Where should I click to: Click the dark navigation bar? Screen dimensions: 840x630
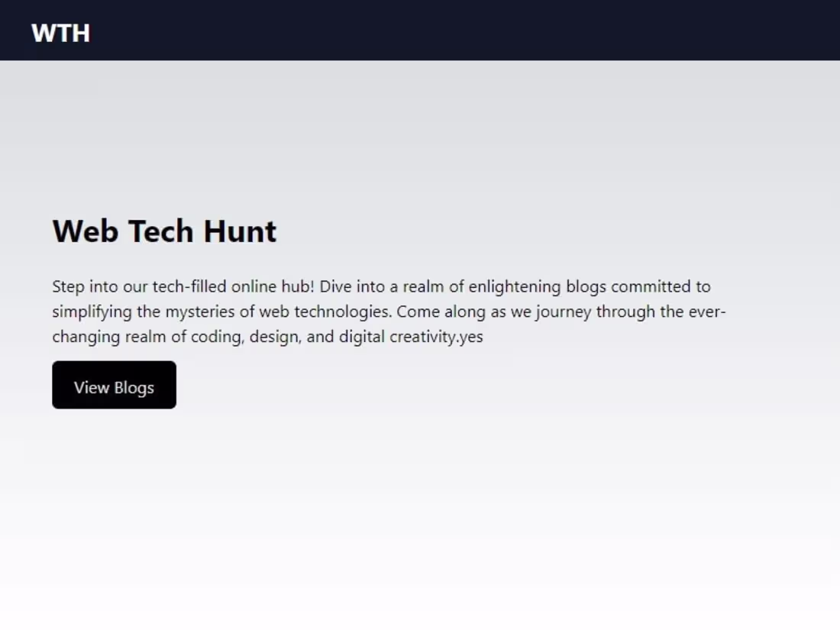pos(420,30)
